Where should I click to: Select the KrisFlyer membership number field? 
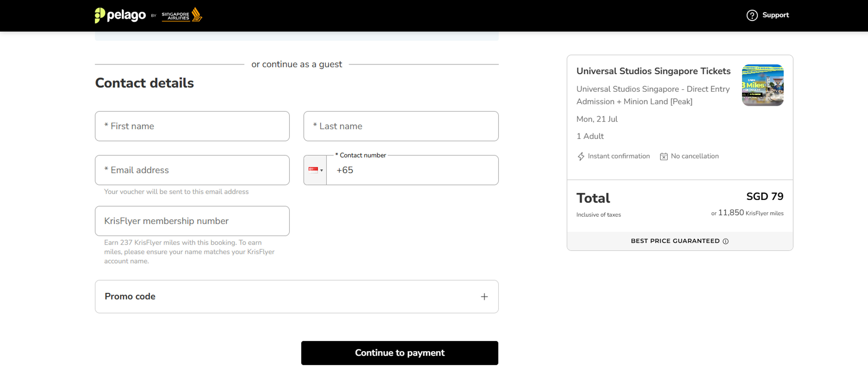click(192, 221)
